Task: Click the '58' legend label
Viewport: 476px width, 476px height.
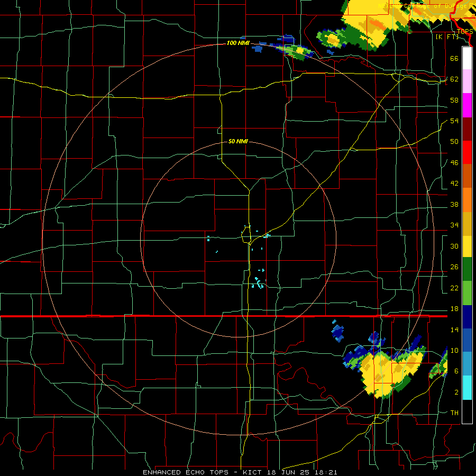Action: click(454, 100)
